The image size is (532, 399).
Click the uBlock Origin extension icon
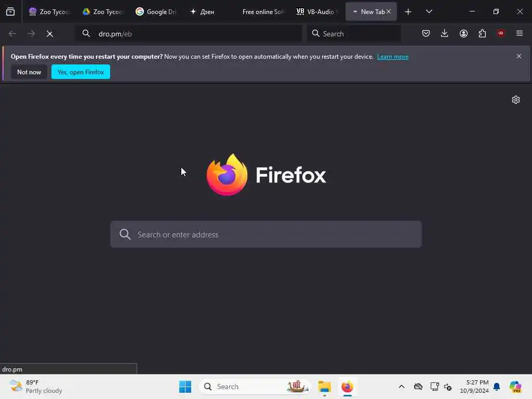[x=501, y=33]
